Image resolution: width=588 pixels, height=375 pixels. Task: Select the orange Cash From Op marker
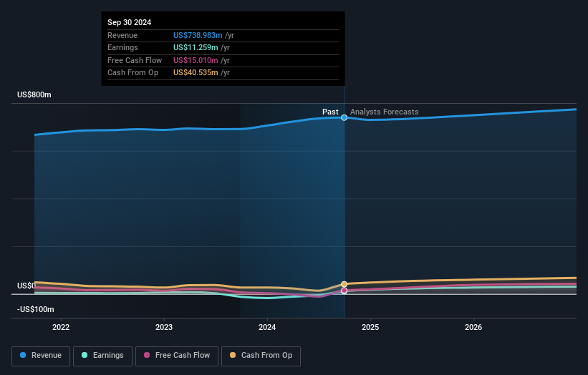pyautogui.click(x=344, y=284)
